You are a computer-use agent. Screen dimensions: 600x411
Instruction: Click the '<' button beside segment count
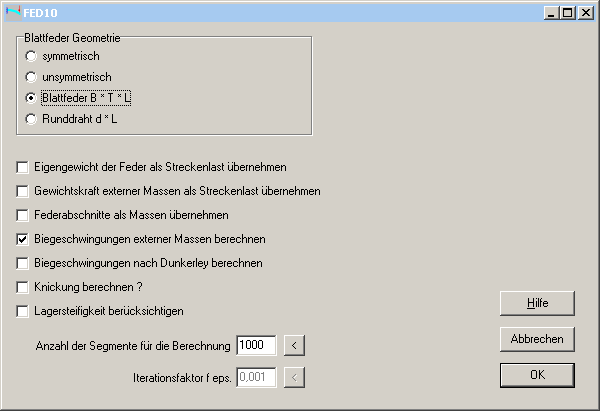tap(294, 345)
